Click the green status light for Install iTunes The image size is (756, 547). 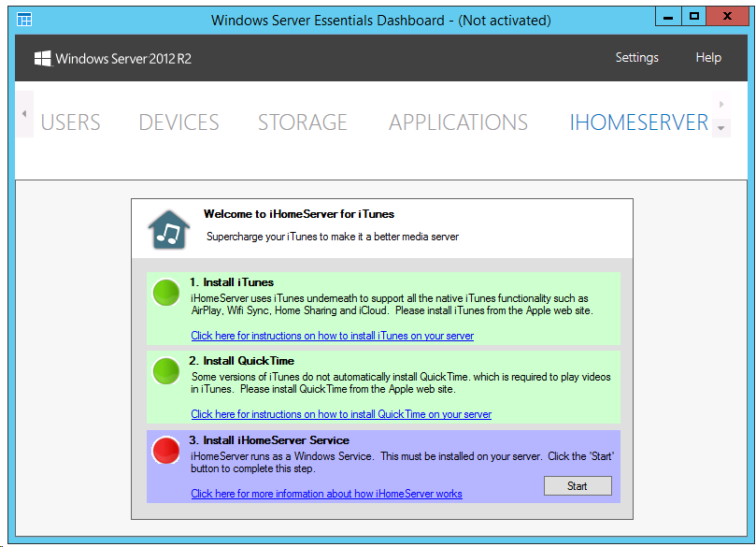166,294
